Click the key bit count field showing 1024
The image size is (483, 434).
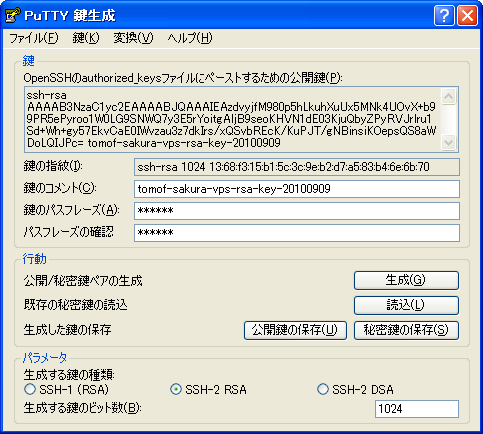[417, 409]
